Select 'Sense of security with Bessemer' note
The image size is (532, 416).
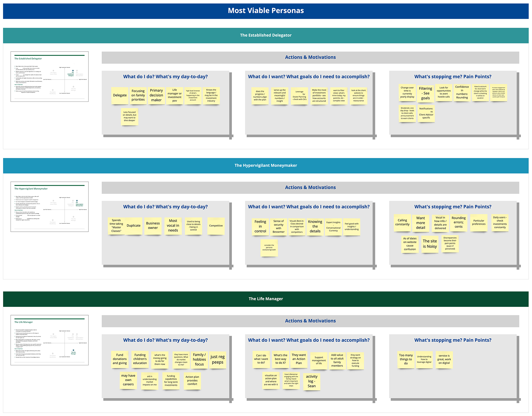278,227
